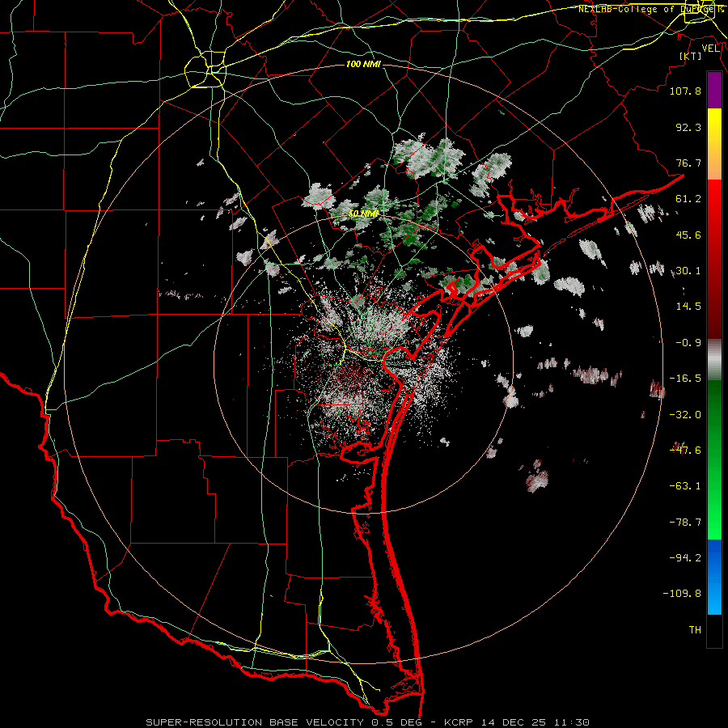Click the 107.8 value on velocity scale

685,91
